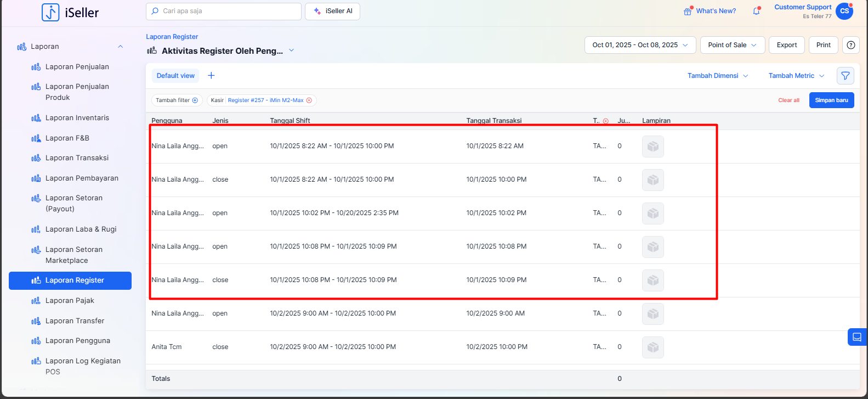This screenshot has height=399, width=868.
Task: Remove the T.. column using red x
Action: click(605, 121)
